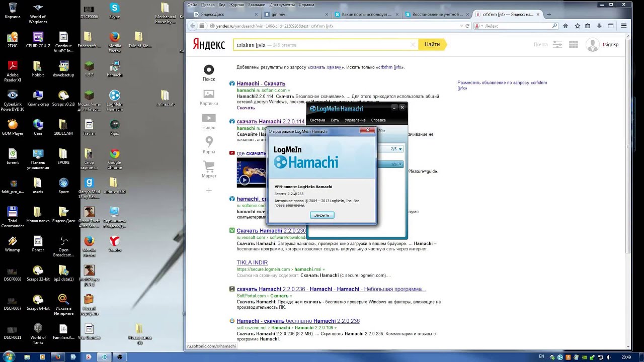Open World of Tanks desktop shortcut
The width and height of the screenshot is (644, 362).
point(38,334)
